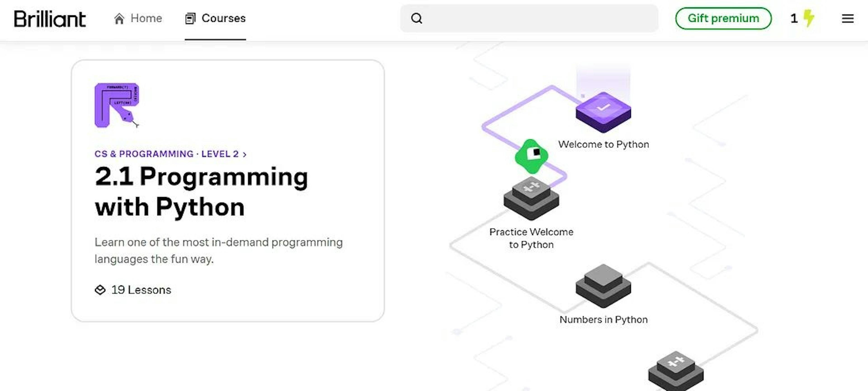This screenshot has height=391, width=868.
Task: Click the lessons icon beside 19 Lessons
Action: click(x=100, y=290)
